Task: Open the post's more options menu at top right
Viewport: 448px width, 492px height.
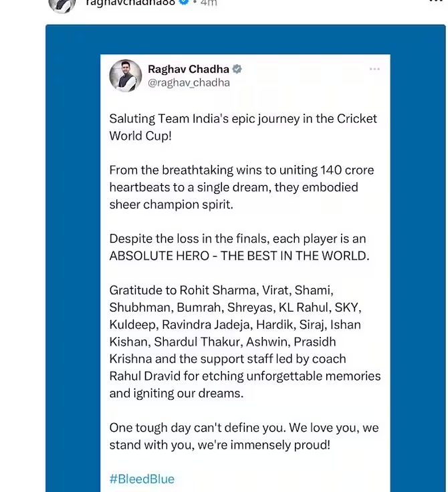Action: pos(438,1)
